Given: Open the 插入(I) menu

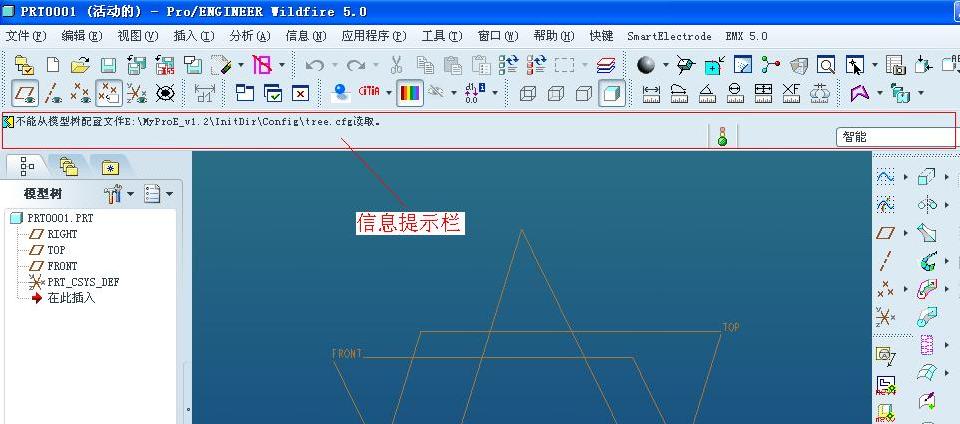Looking at the screenshot, I should coord(194,36).
